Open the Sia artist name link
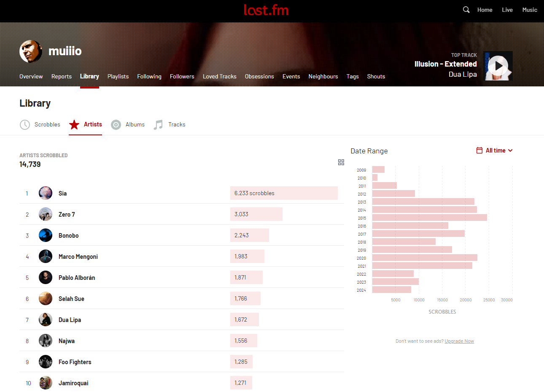 click(62, 193)
